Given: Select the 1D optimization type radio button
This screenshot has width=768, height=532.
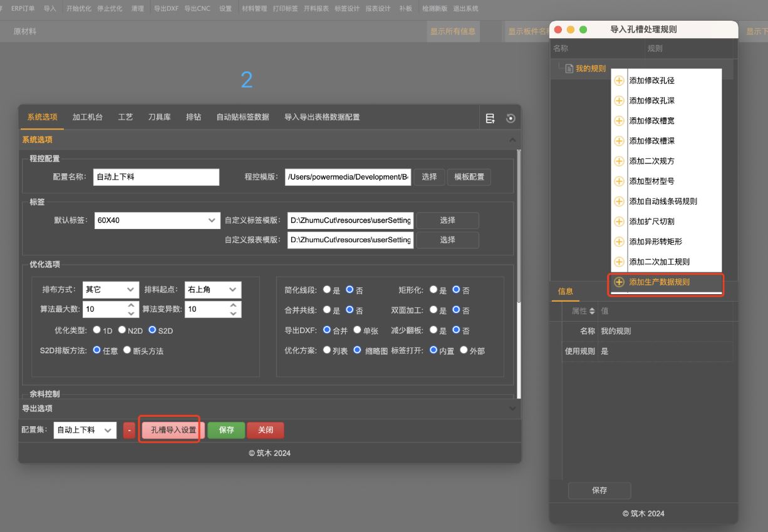Looking at the screenshot, I should 97,330.
